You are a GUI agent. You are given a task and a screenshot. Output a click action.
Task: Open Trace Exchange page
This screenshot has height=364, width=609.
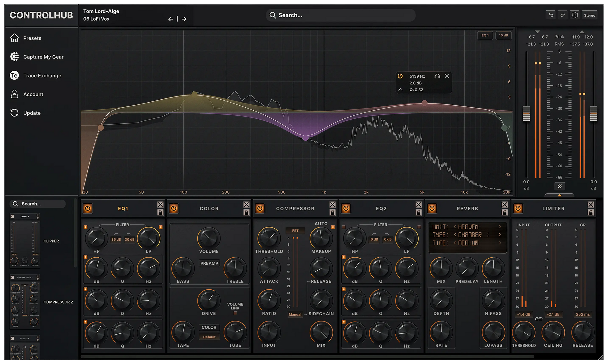[x=35, y=76]
